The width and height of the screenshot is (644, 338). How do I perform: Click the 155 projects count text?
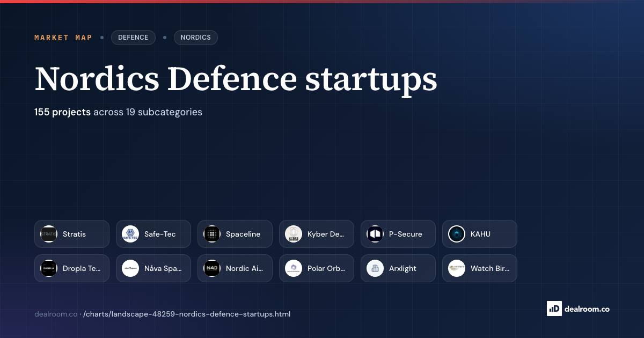click(x=62, y=112)
